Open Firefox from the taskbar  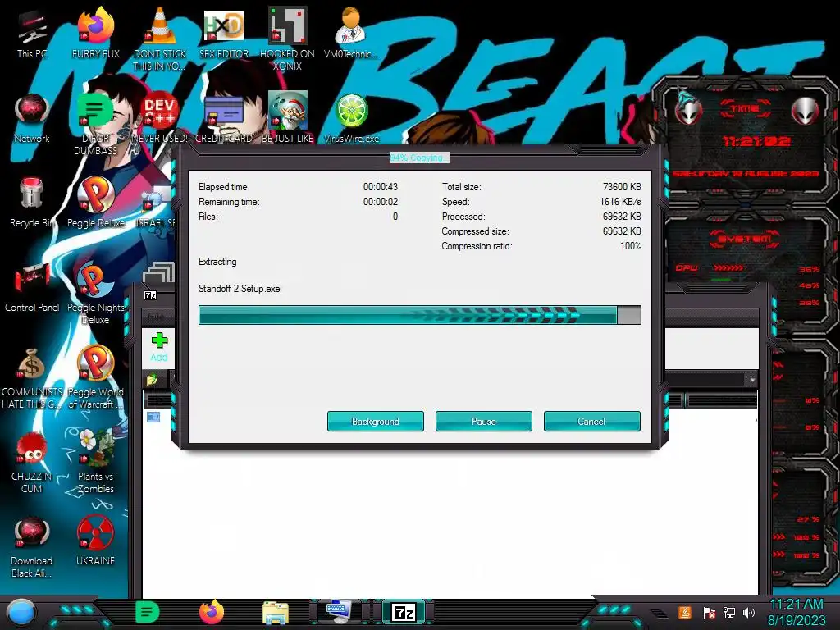212,612
